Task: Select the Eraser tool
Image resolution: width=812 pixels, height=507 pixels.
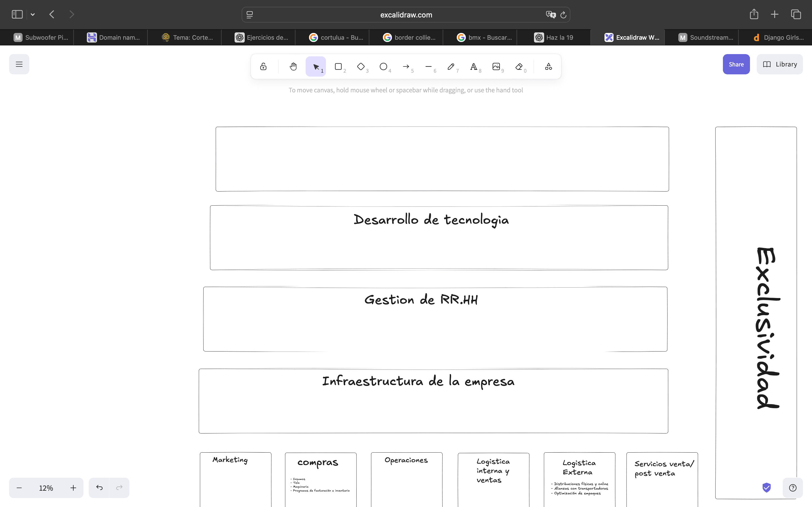Action: 519,66
